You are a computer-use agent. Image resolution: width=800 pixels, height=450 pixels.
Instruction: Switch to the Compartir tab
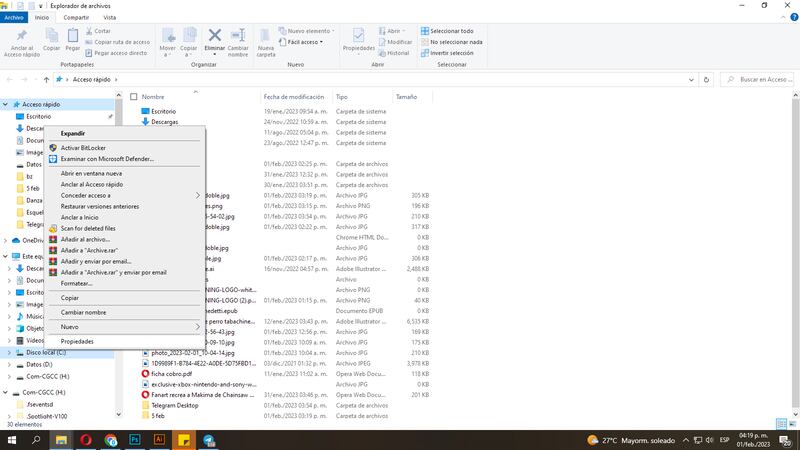(76, 17)
